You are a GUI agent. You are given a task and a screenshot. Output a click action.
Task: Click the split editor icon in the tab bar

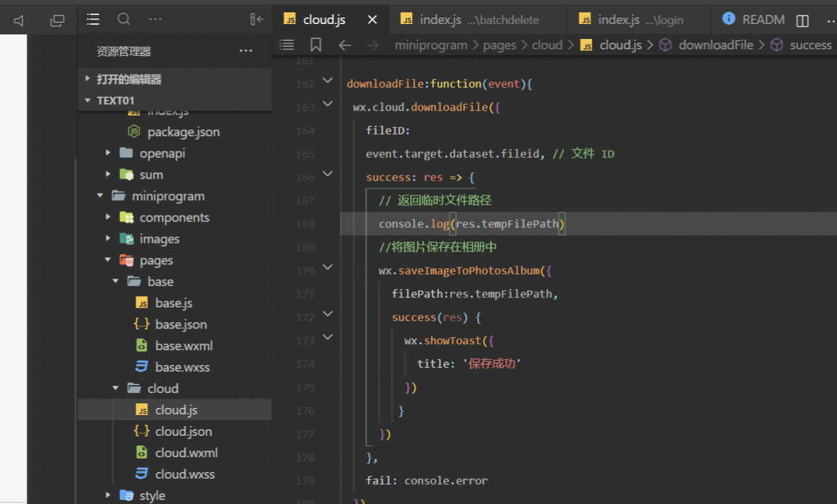803,21
